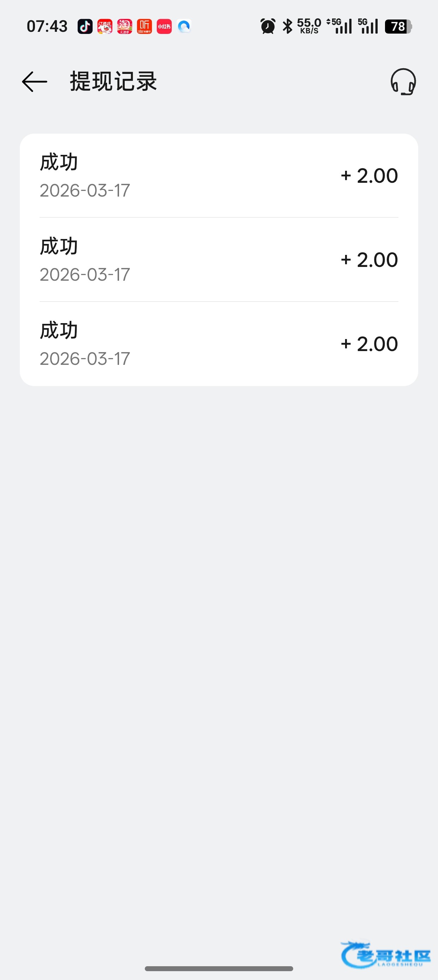
Task: Tap the 订酒店 notification icon
Action: tap(105, 27)
